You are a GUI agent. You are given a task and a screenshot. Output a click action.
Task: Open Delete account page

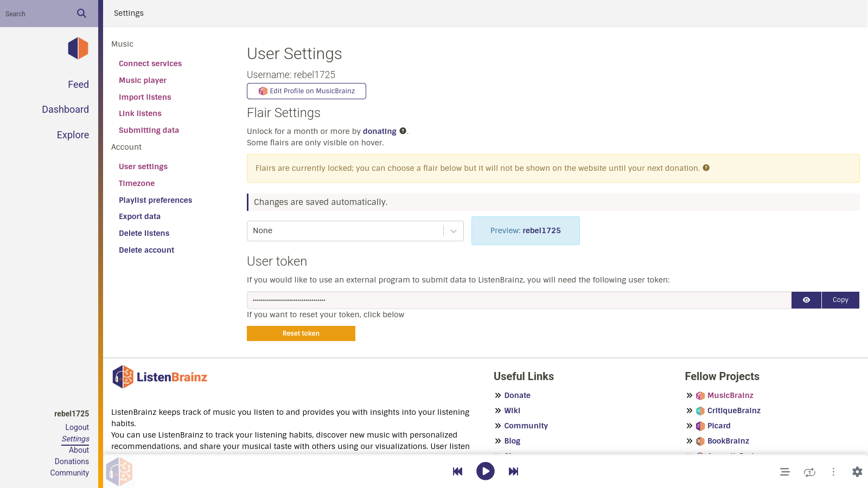[x=146, y=250]
